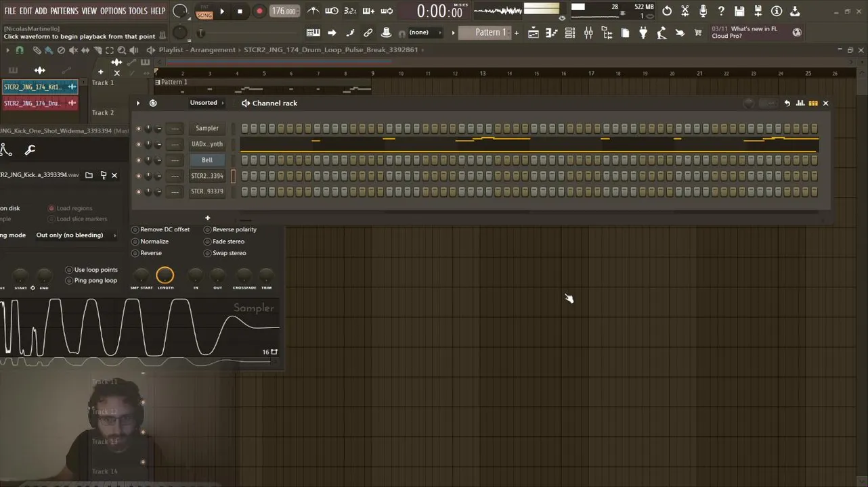The width and height of the screenshot is (868, 487).
Task: Open the plugin picker plug icon
Action: [643, 32]
